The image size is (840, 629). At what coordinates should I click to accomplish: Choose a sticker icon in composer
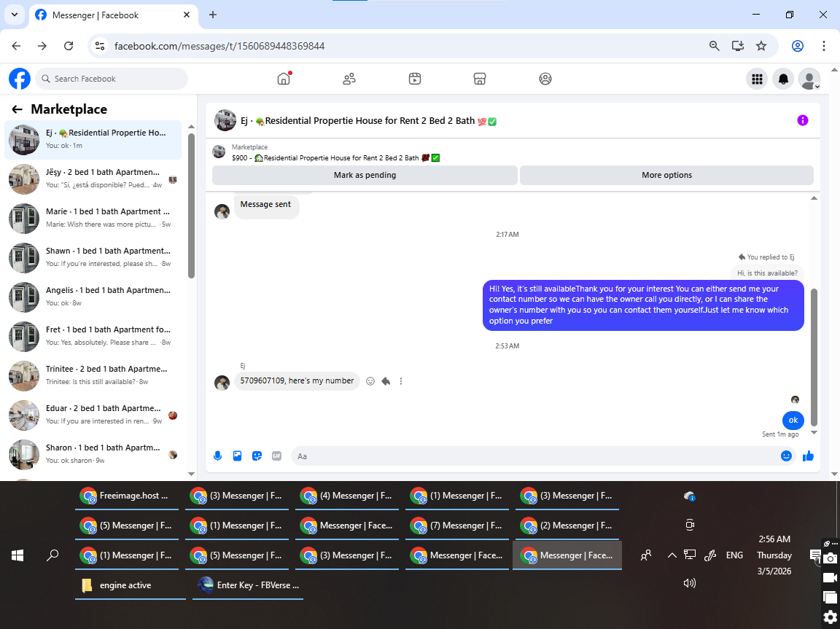(257, 456)
